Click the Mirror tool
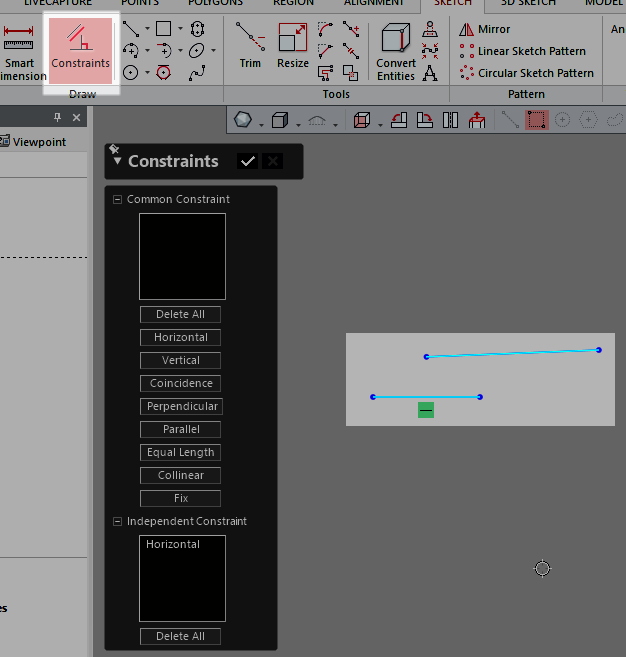This screenshot has height=657, width=626. point(484,29)
